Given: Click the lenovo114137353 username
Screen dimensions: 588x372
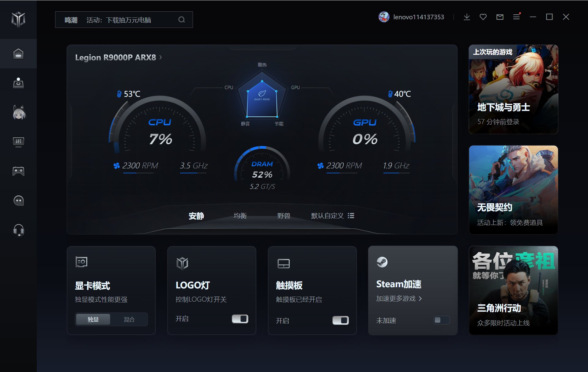Looking at the screenshot, I should coord(419,17).
